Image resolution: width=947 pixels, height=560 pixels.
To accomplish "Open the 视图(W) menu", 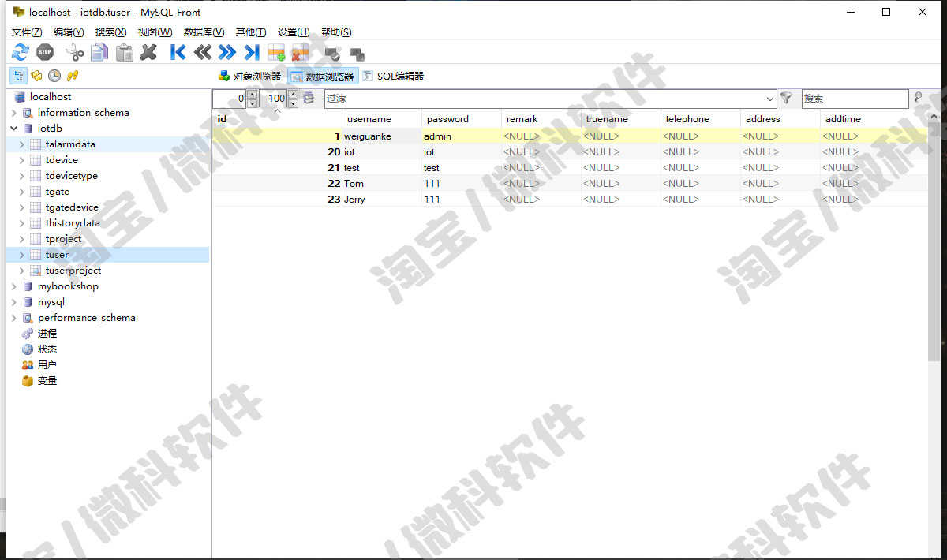I will click(155, 32).
